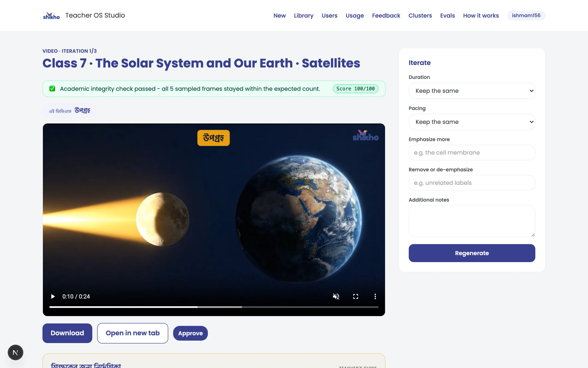This screenshot has height=368, width=588.
Task: Click the Shikho logo in header
Action: pos(51,16)
